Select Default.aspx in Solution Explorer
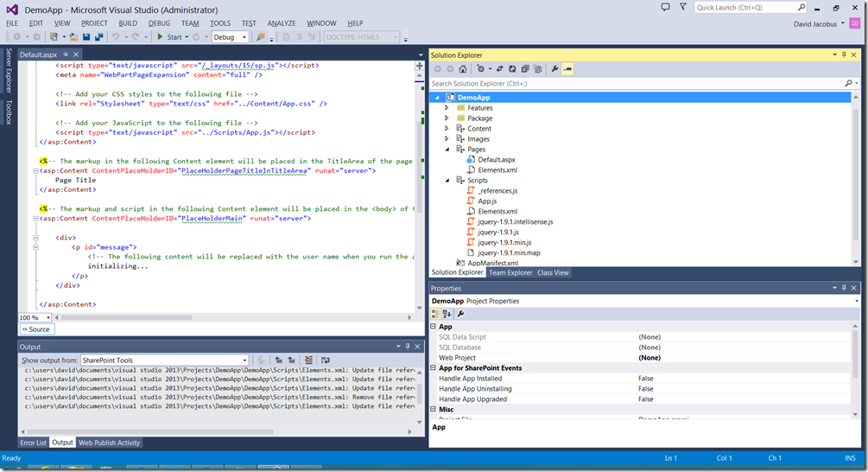868x472 pixels. coord(497,160)
